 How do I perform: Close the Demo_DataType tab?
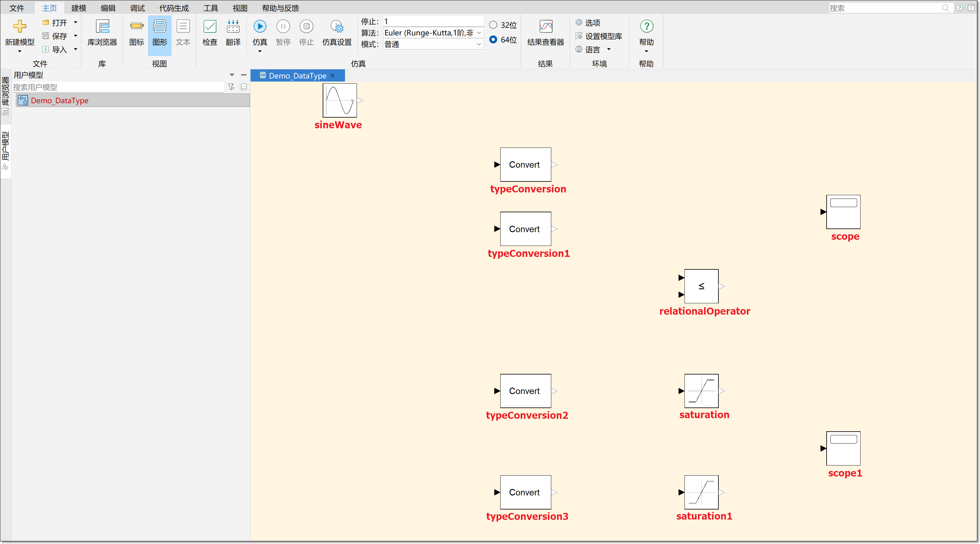pyautogui.click(x=332, y=76)
